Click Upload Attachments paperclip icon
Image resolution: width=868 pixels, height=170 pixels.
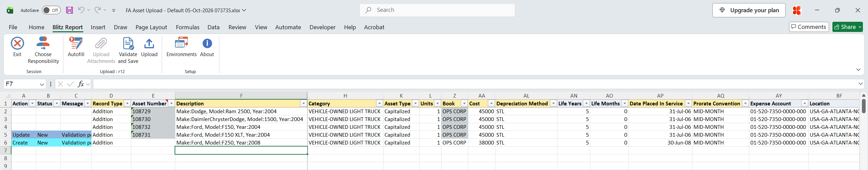click(x=101, y=44)
